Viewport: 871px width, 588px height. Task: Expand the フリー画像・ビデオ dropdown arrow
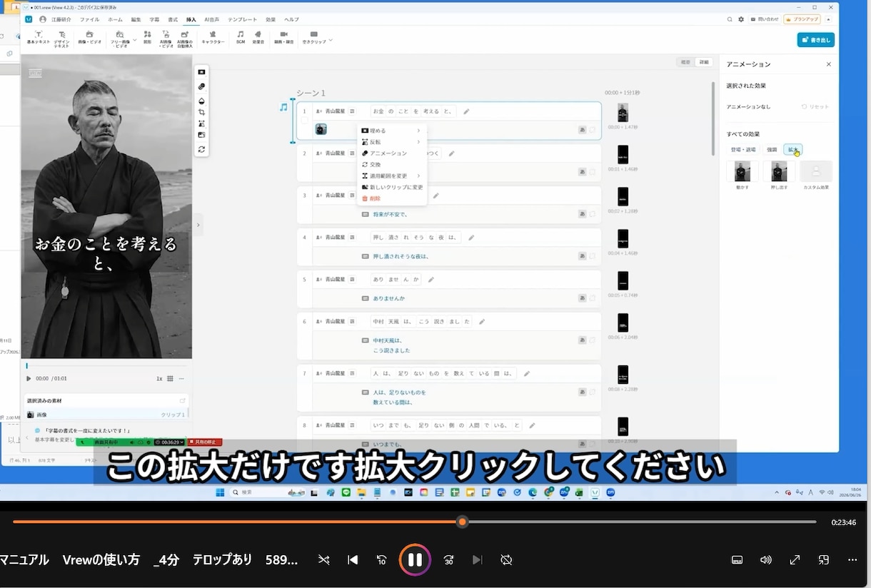(134, 40)
